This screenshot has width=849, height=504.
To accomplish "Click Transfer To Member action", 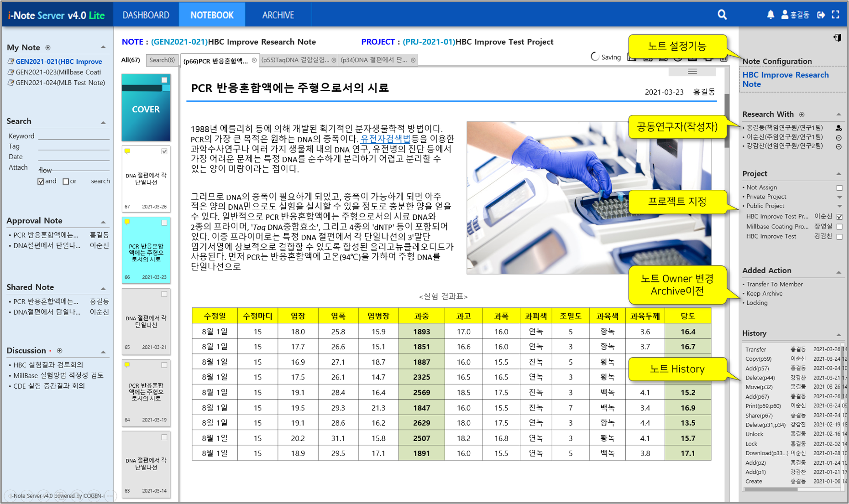I will click(774, 284).
